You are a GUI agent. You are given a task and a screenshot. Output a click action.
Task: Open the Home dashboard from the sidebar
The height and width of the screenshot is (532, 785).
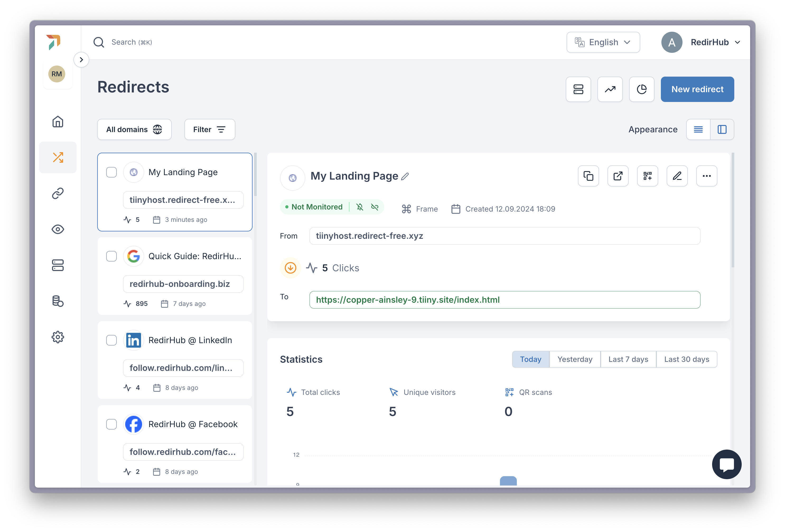click(58, 122)
